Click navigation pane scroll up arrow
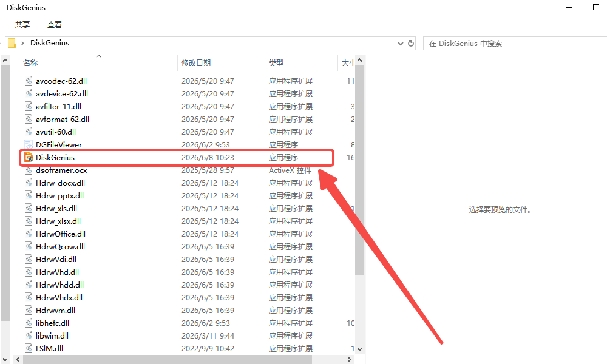This screenshot has width=607, height=364. pos(5,60)
